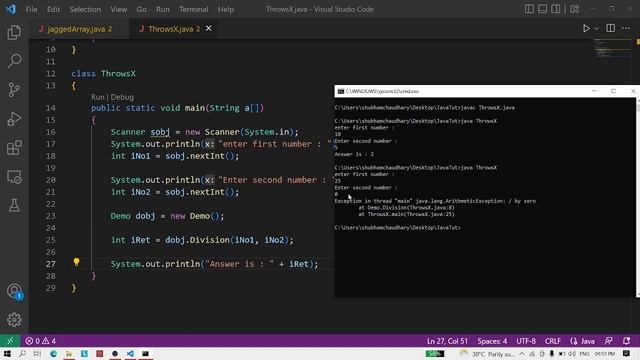Open the Windows Start button
The width and height of the screenshot is (640, 360).
(x=7, y=353)
